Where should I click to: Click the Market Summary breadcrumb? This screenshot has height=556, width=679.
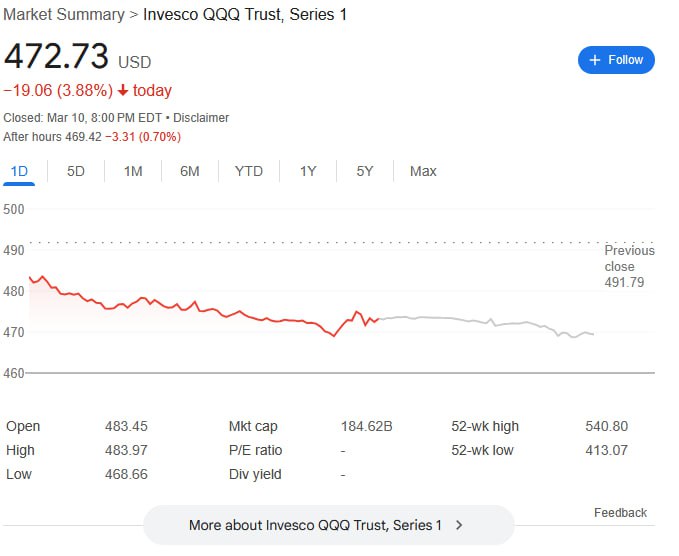tap(63, 15)
